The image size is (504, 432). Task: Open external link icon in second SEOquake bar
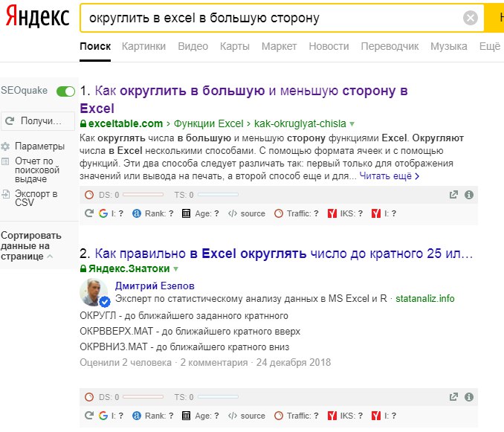pyautogui.click(x=453, y=397)
